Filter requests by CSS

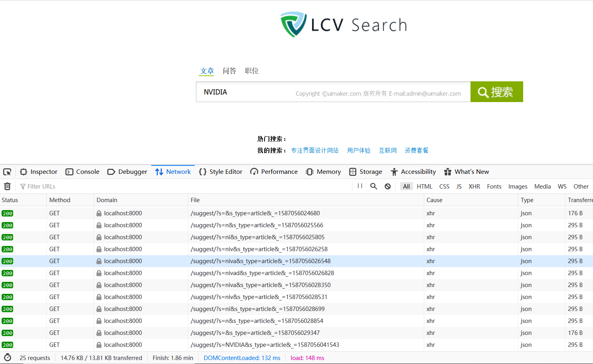click(x=444, y=186)
